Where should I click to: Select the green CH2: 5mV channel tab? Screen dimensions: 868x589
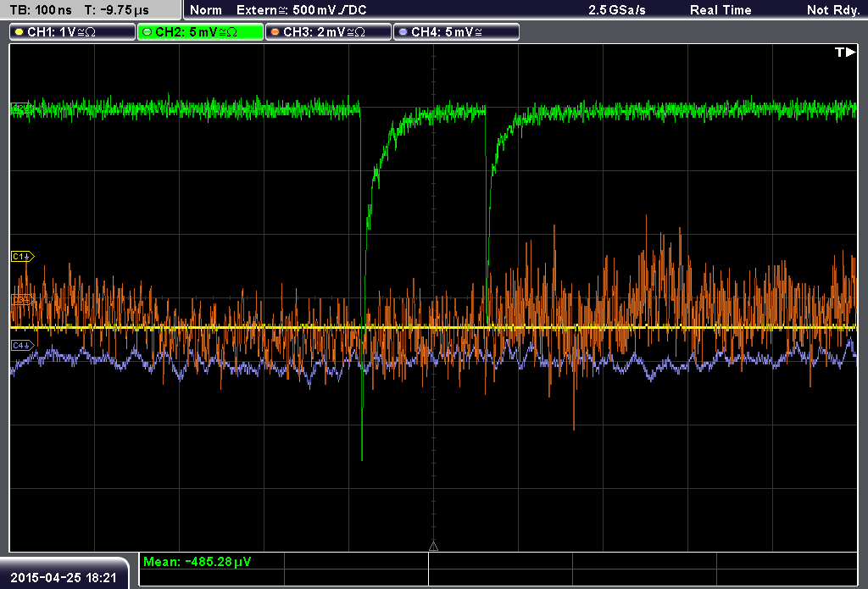[x=200, y=32]
